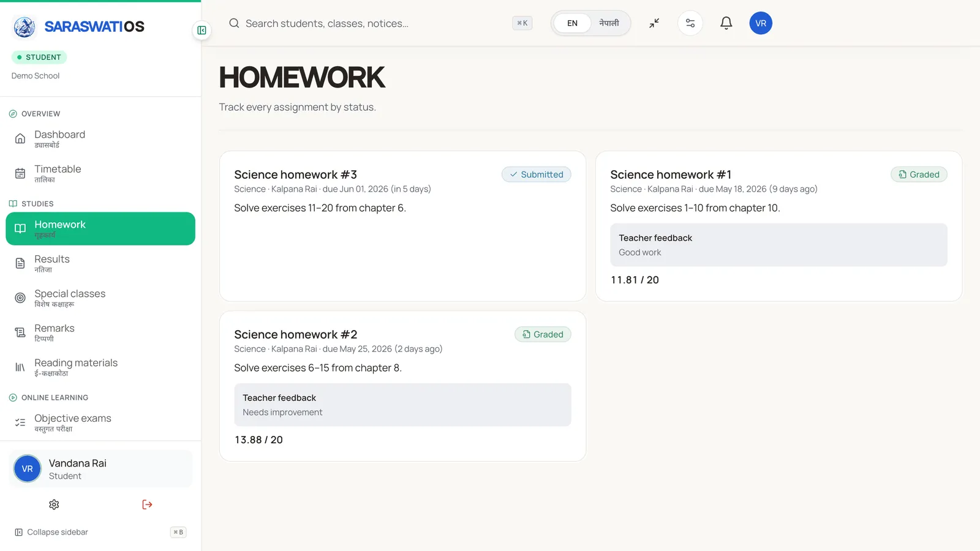The width and height of the screenshot is (980, 551).
Task: Click the Overview section compass icon
Action: (x=13, y=114)
